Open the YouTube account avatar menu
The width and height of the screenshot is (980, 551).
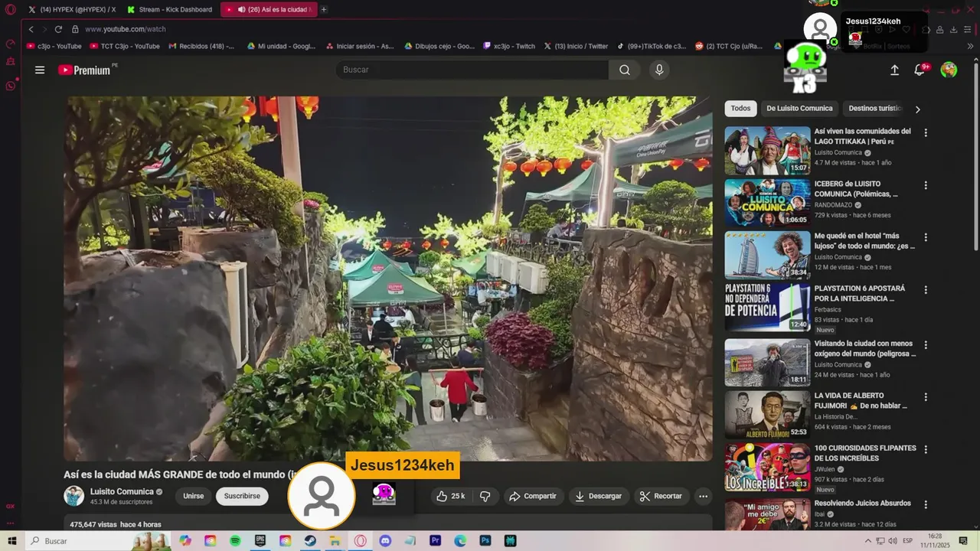(x=949, y=70)
